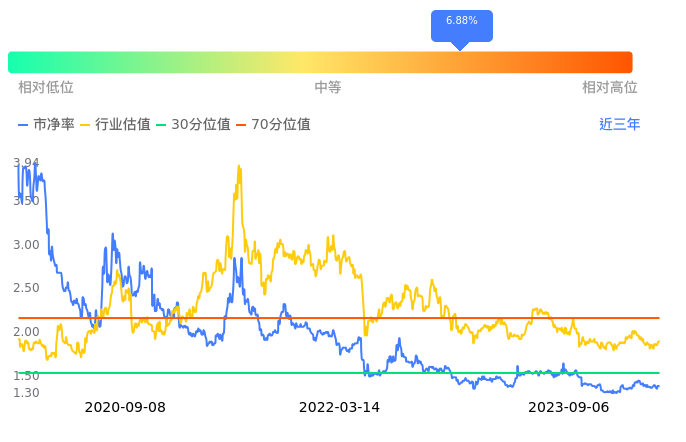Select the 相对低位 label
Screen dimensions: 686x442
pos(46,88)
